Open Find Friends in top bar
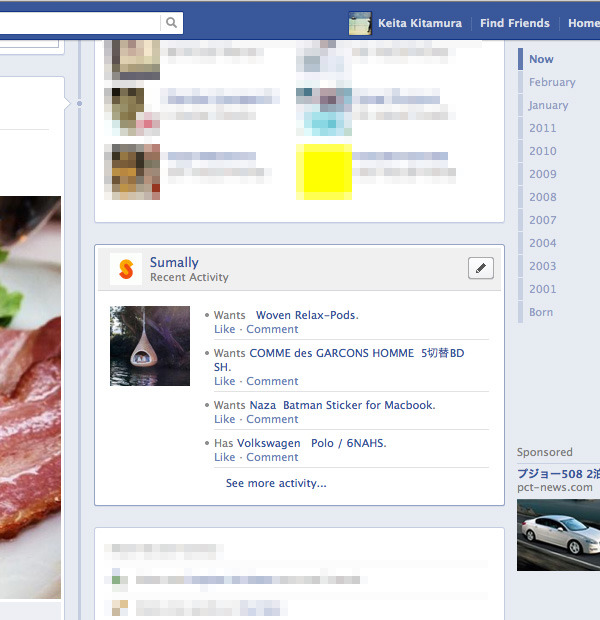This screenshot has height=620, width=600. (x=514, y=23)
